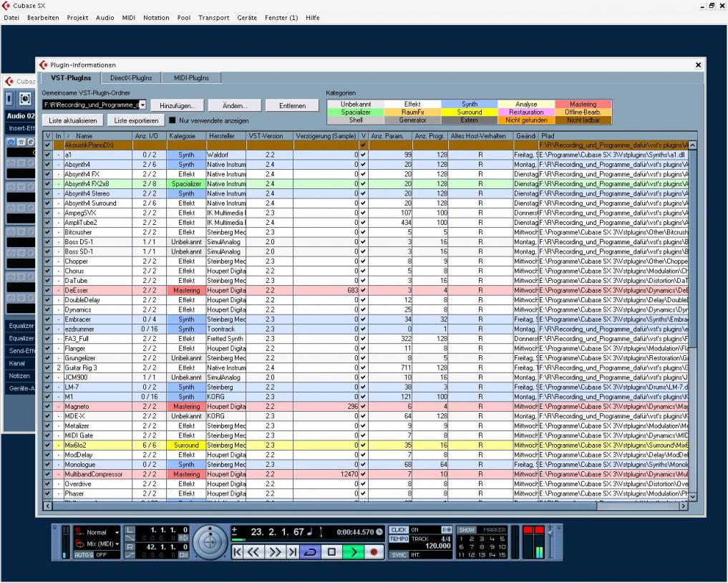Click the Hinzufügen... button
The image size is (728, 583).
(x=178, y=106)
